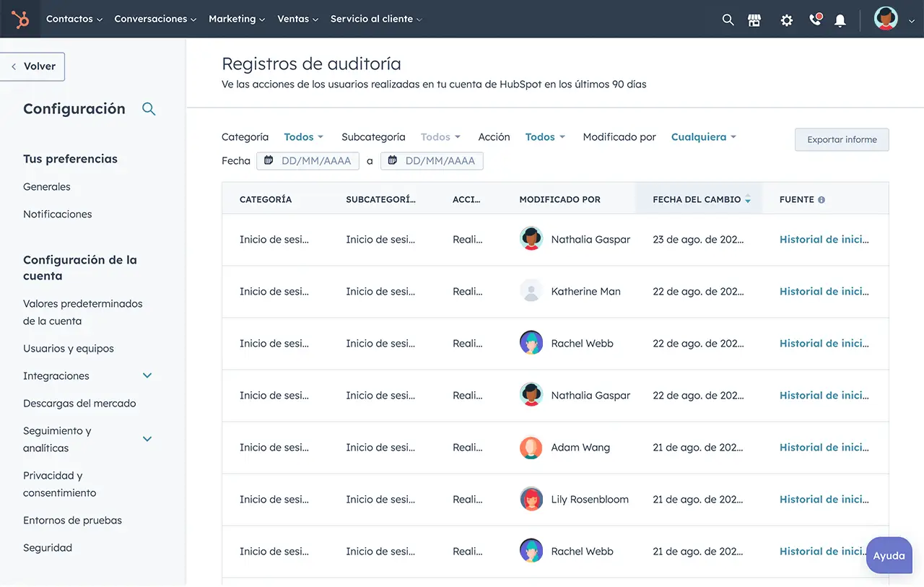
Task: Click the Exportar informe button
Action: click(842, 139)
